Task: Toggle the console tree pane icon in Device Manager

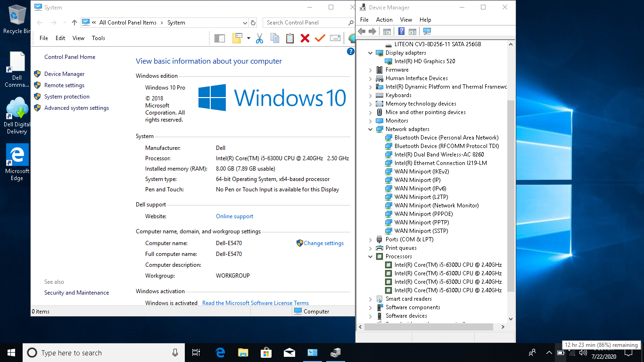Action: tap(387, 32)
